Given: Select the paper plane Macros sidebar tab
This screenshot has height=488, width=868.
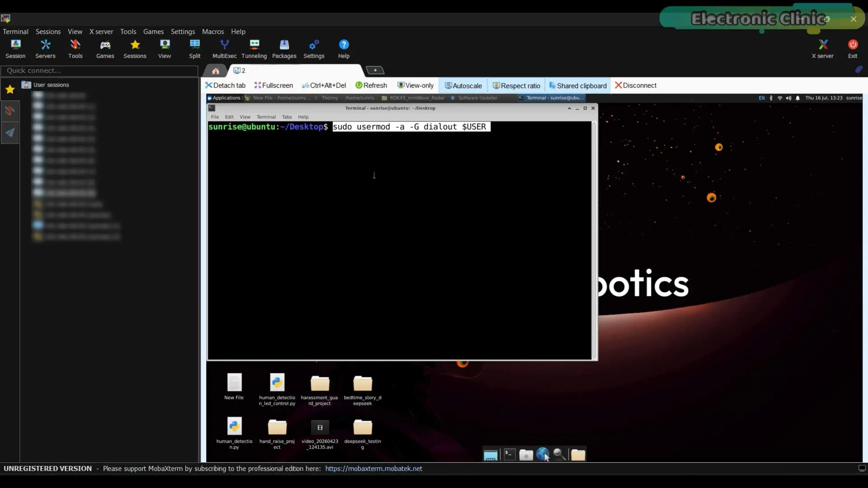Looking at the screenshot, I should [x=10, y=132].
